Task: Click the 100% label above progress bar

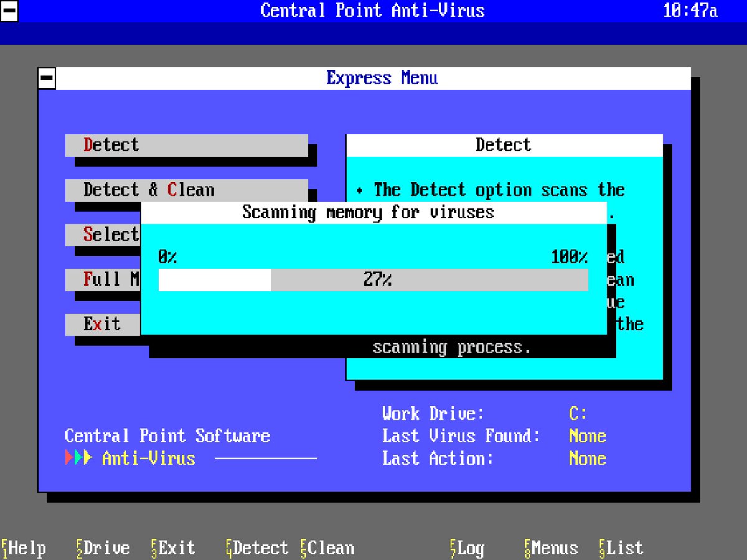Action: pos(570,257)
